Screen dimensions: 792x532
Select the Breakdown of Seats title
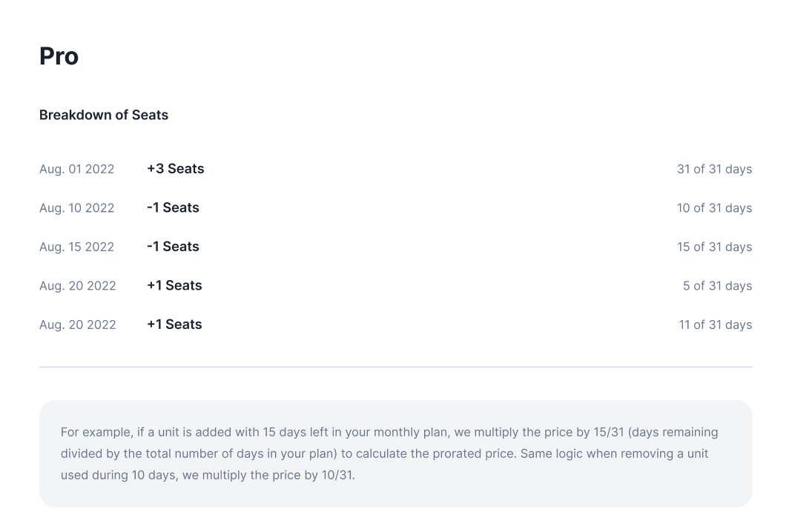(x=104, y=115)
